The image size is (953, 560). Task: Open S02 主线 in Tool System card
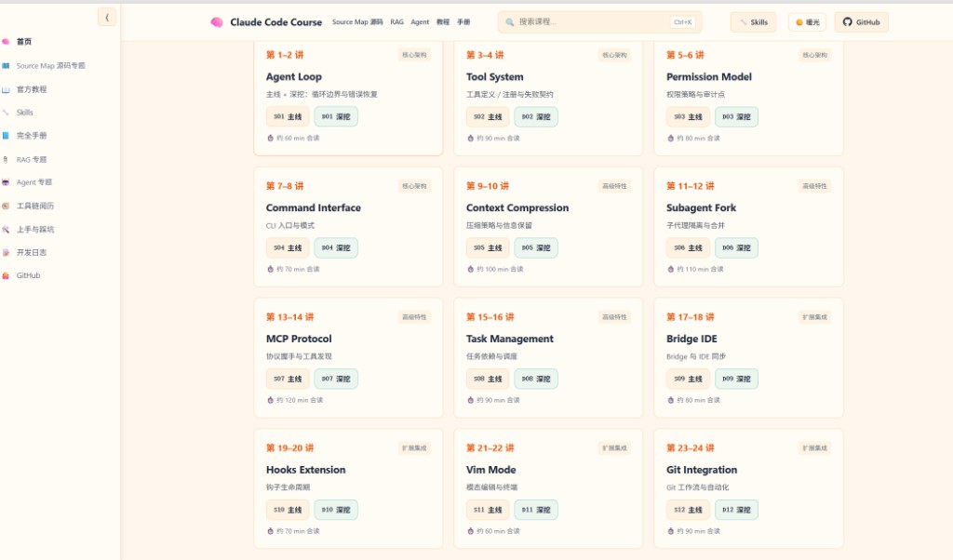pos(488,116)
